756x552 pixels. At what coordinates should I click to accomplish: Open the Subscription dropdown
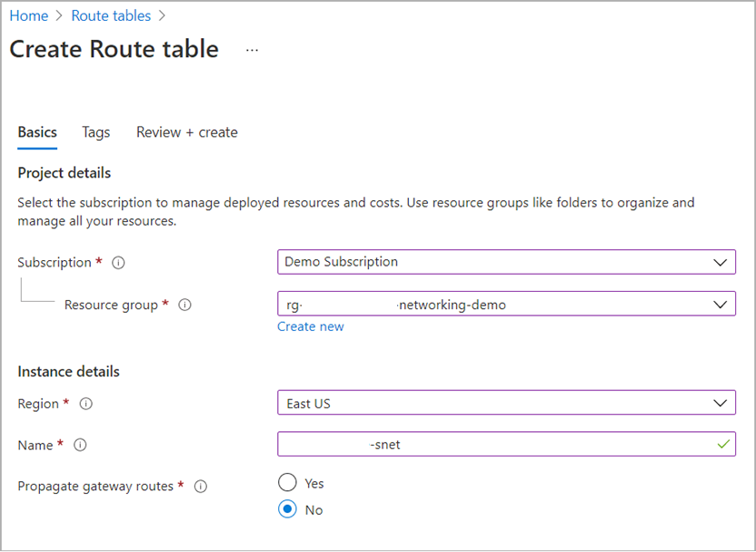506,262
